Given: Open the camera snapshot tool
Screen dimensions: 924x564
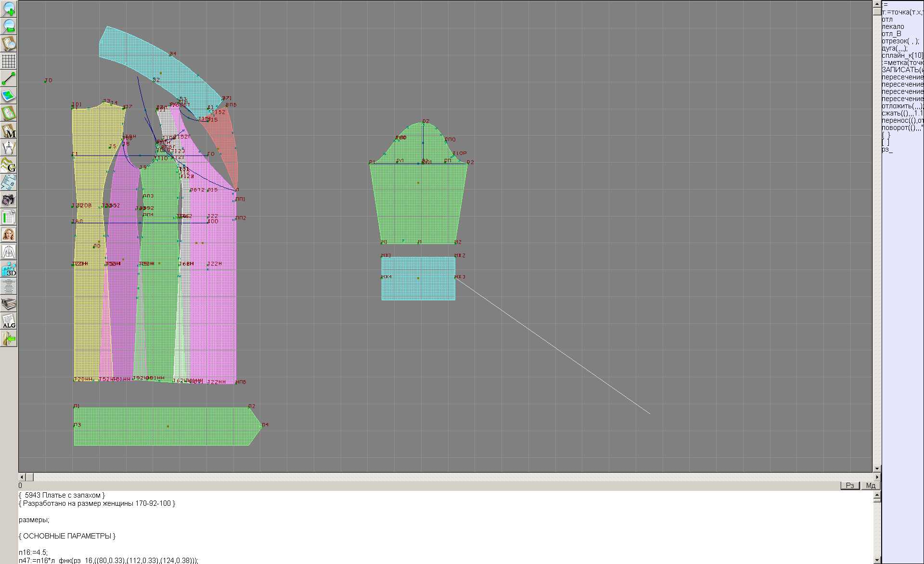Looking at the screenshot, I should click(9, 200).
